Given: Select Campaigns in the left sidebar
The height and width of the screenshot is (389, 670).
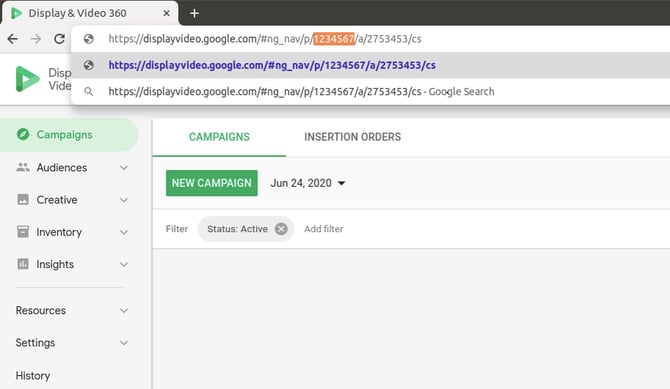Looking at the screenshot, I should pyautogui.click(x=69, y=135).
